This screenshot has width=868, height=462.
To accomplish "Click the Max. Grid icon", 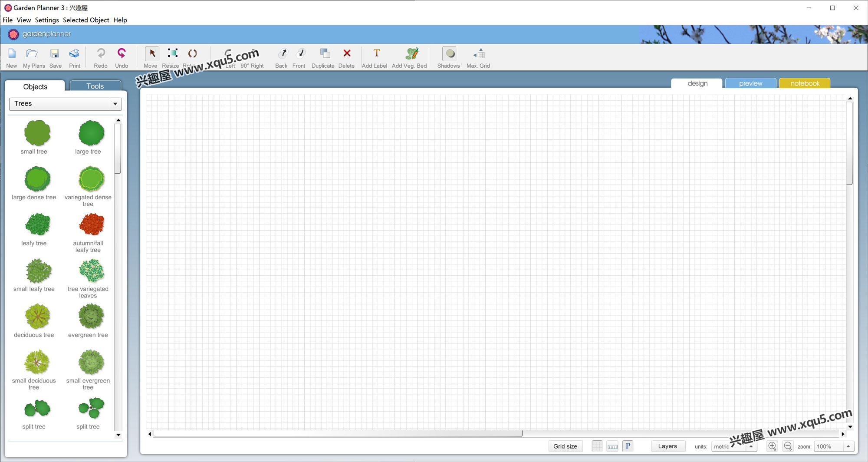I will (x=479, y=54).
